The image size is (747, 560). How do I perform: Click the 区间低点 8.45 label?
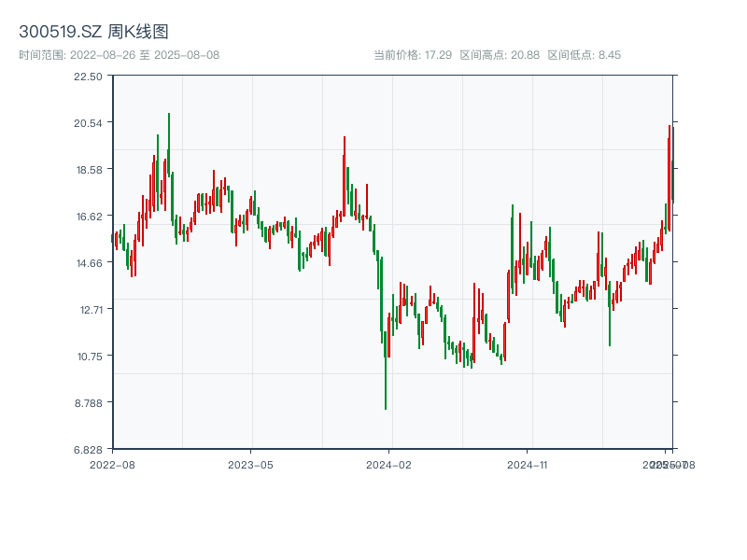point(584,55)
